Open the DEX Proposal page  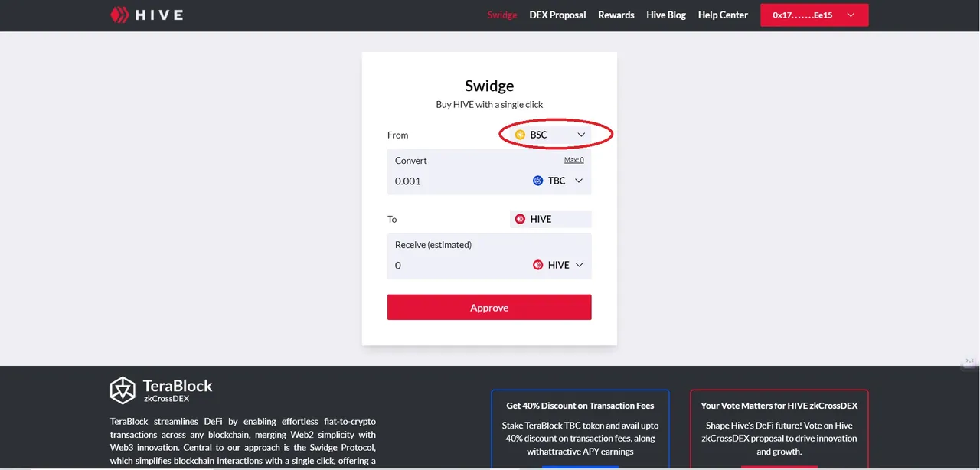(x=557, y=15)
